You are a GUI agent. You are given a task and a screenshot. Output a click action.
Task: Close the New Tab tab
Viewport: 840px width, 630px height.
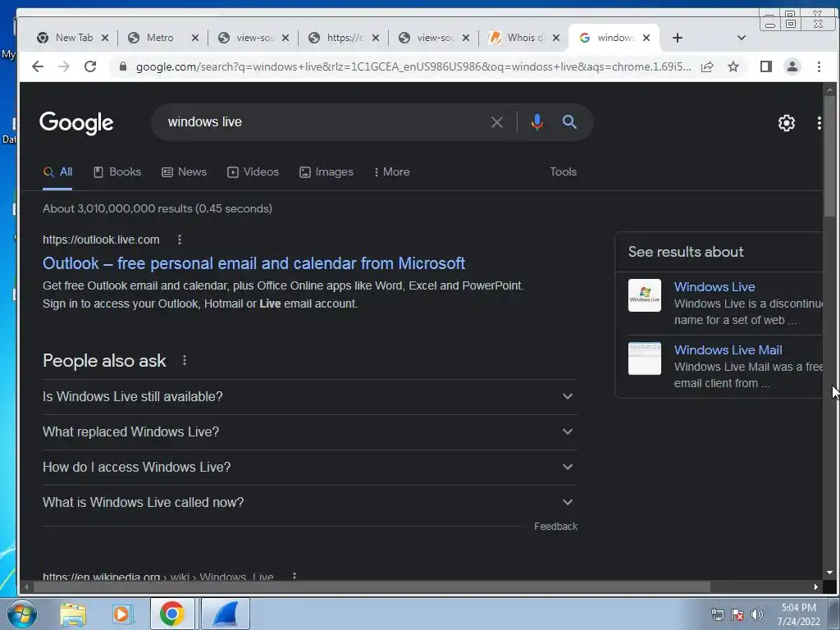105,38
